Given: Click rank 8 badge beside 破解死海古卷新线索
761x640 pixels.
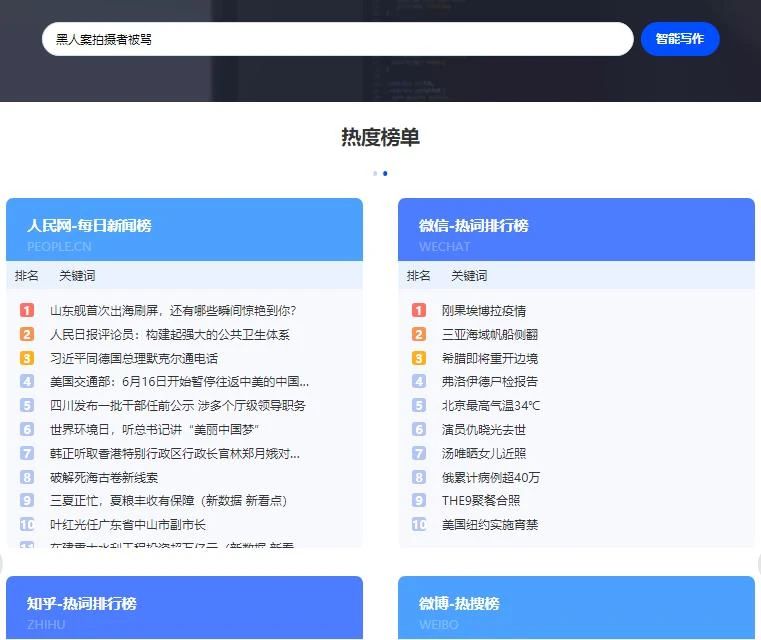Looking at the screenshot, I should 27,477.
